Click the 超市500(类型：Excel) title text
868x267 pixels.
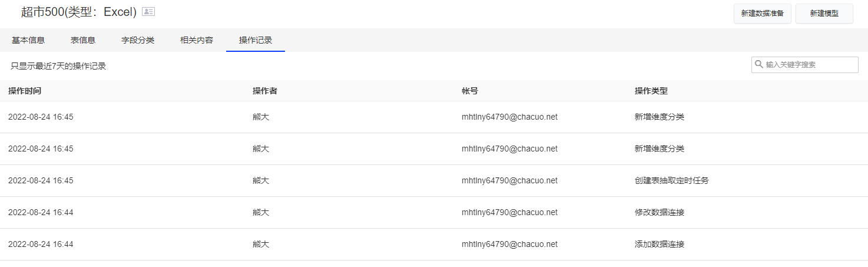[x=79, y=12]
